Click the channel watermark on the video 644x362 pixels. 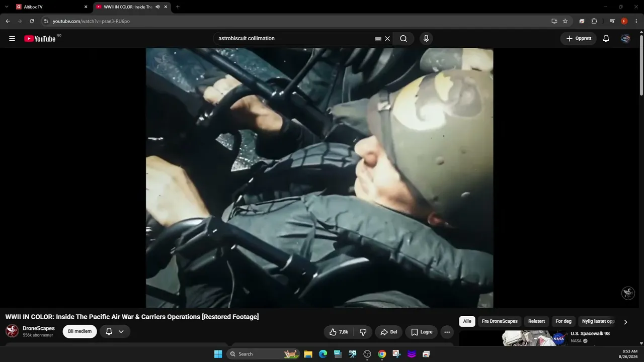pos(628,293)
